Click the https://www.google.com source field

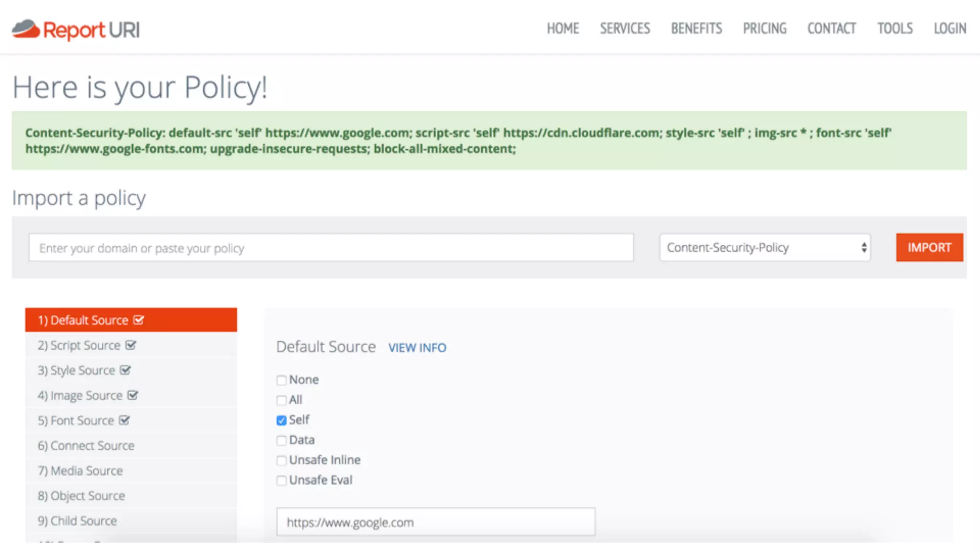point(435,522)
